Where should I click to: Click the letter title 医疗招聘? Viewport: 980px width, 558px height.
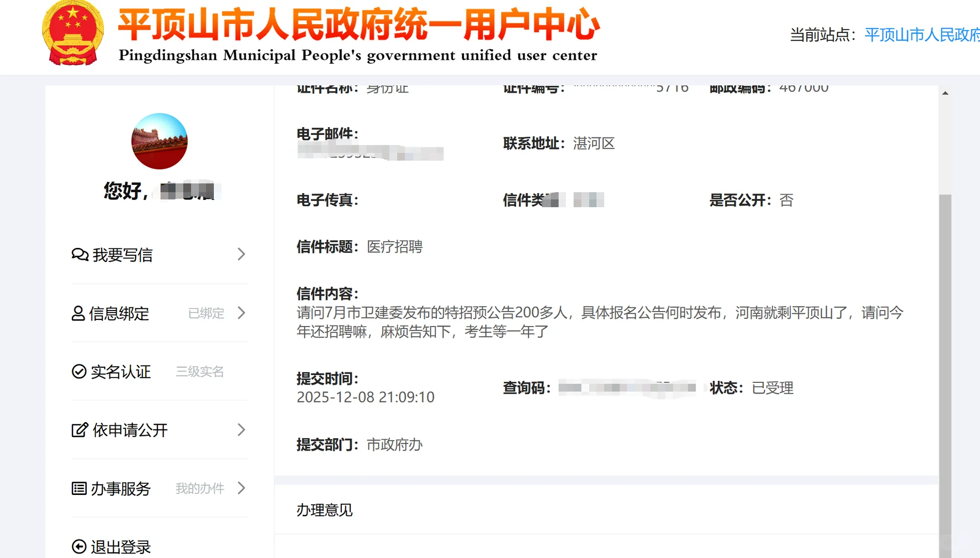395,246
